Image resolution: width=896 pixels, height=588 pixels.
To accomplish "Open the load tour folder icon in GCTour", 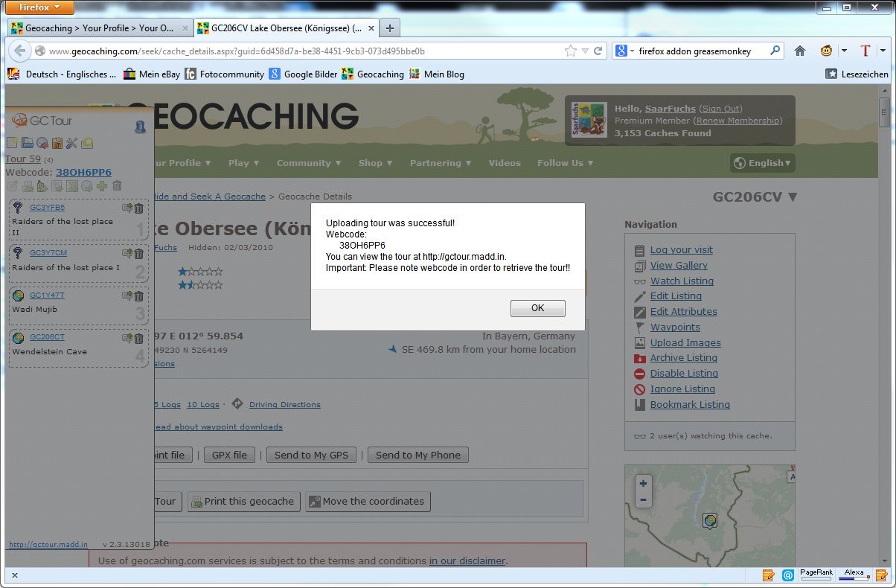I will [27, 143].
